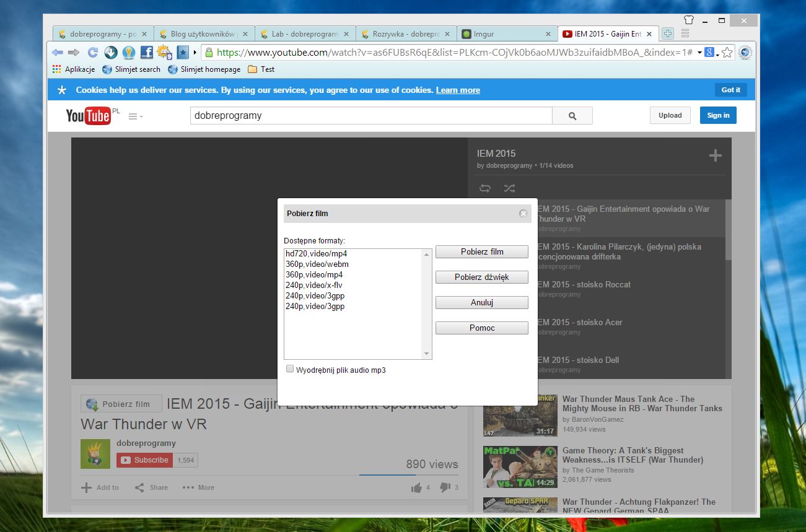Viewport: 806px width, 532px height.
Task: Open the Slimjet menu icon at toolbar end
Action: coord(745,53)
